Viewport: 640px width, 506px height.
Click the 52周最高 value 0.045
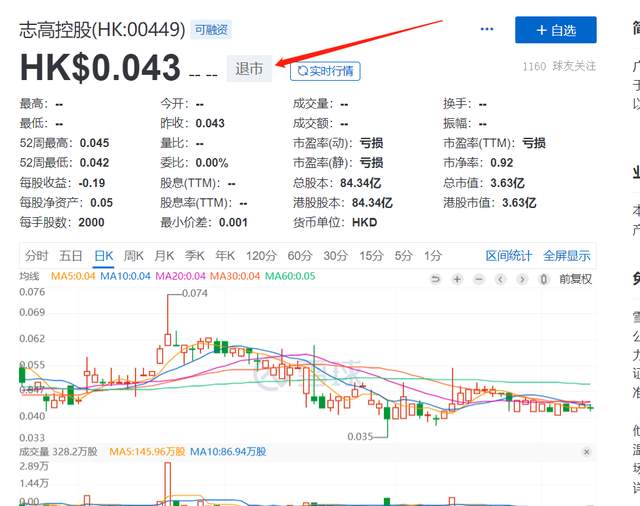pos(94,143)
